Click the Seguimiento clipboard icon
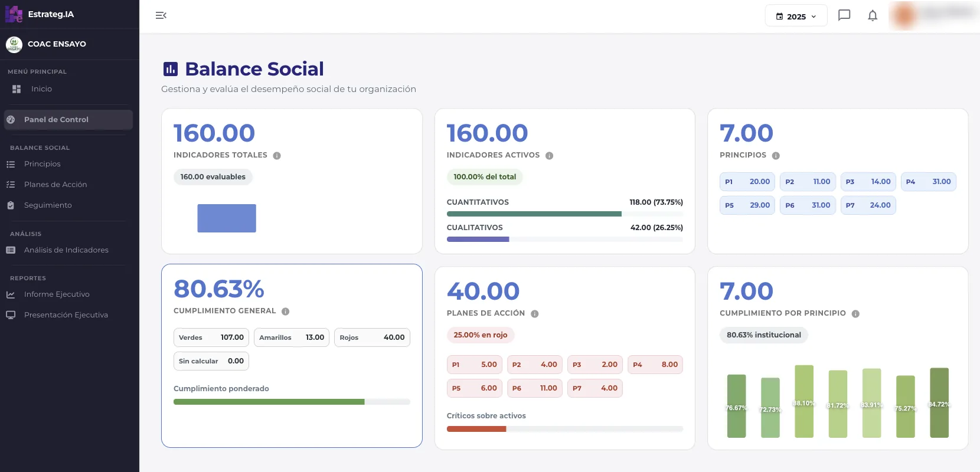Viewport: 980px width, 472px height. [11, 205]
